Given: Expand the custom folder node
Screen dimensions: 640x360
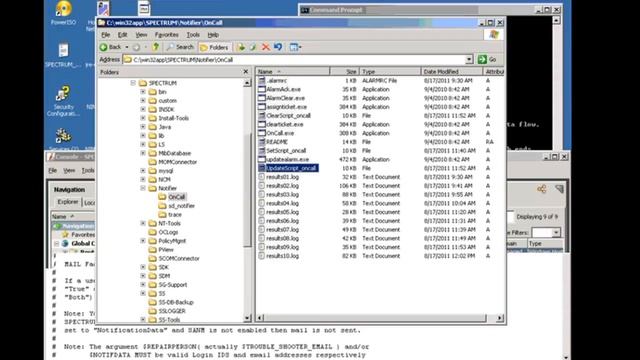Looking at the screenshot, I should [143, 100].
